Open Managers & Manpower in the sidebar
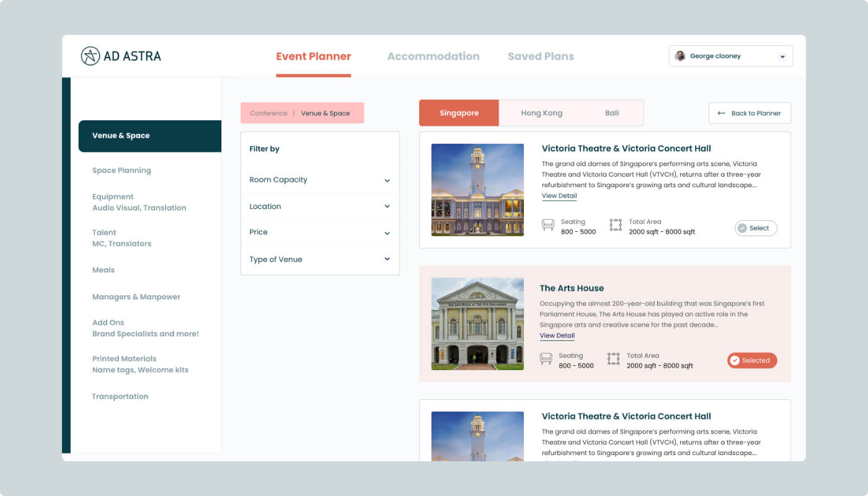Viewport: 868px width, 496px height. 136,297
